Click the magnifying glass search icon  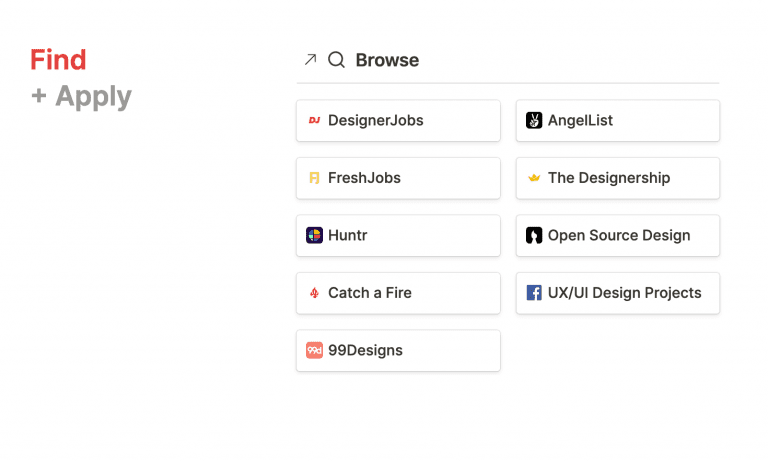(336, 60)
